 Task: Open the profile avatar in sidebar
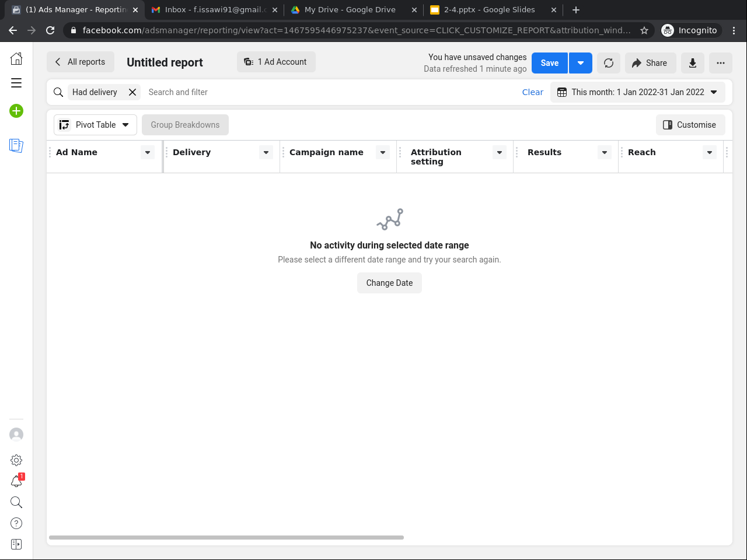click(x=16, y=435)
